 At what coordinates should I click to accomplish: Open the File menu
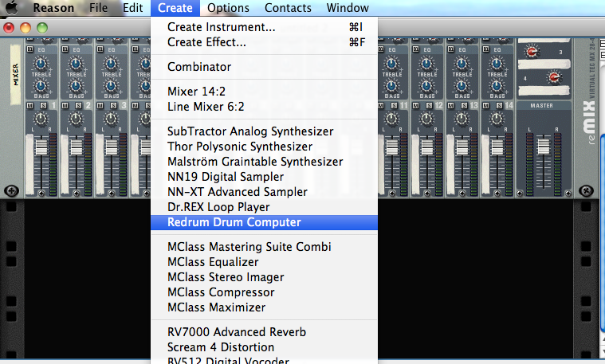98,8
